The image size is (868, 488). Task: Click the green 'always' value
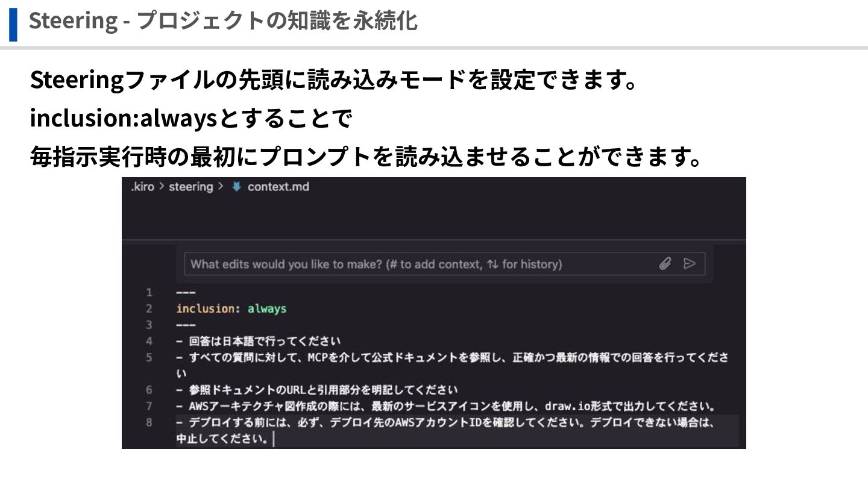coord(266,308)
